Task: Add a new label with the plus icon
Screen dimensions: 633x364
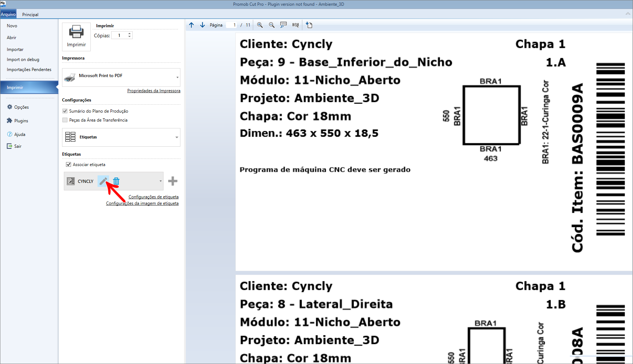Action: click(x=173, y=181)
